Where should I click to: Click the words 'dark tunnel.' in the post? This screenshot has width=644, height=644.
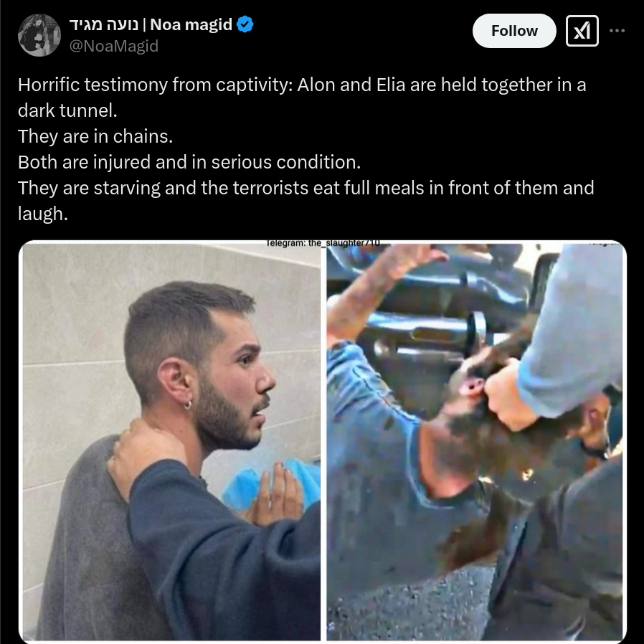pos(67,110)
